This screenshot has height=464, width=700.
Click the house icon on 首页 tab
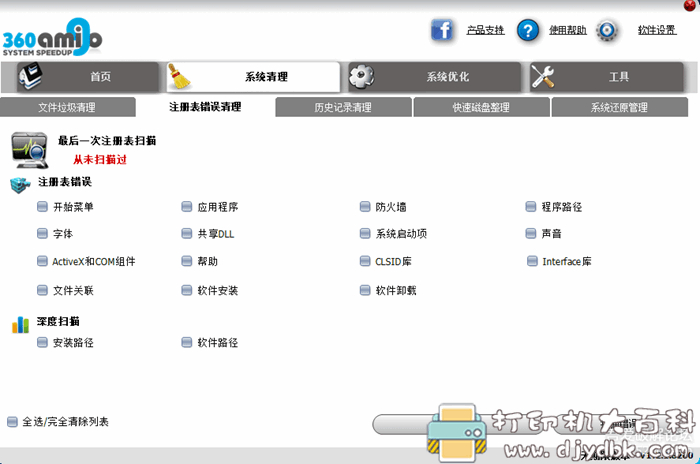(x=30, y=75)
